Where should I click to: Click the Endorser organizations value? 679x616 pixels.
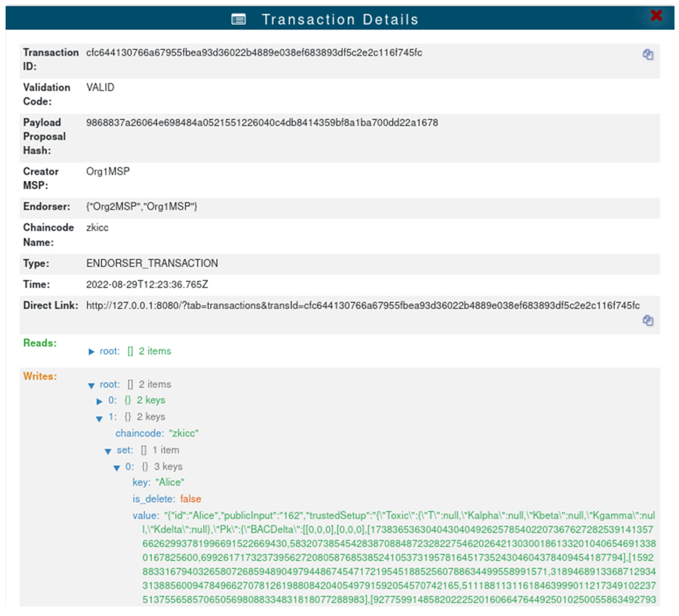(141, 207)
